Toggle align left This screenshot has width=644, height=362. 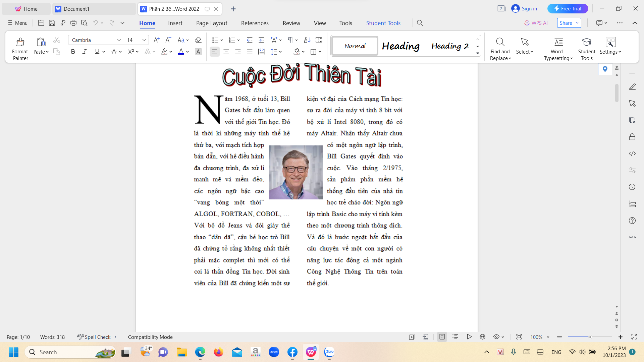[x=214, y=52]
